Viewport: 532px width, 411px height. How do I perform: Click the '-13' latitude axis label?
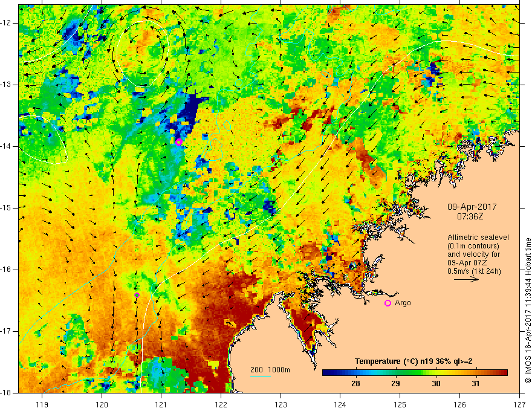pyautogui.click(x=7, y=85)
